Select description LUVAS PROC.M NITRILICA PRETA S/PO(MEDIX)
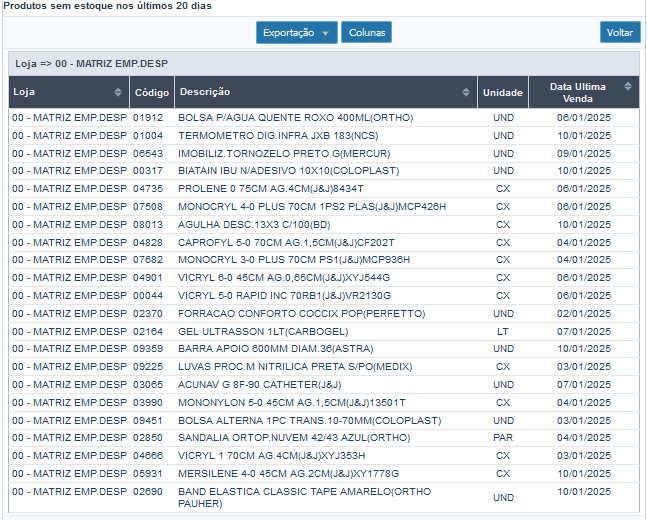 (295, 367)
